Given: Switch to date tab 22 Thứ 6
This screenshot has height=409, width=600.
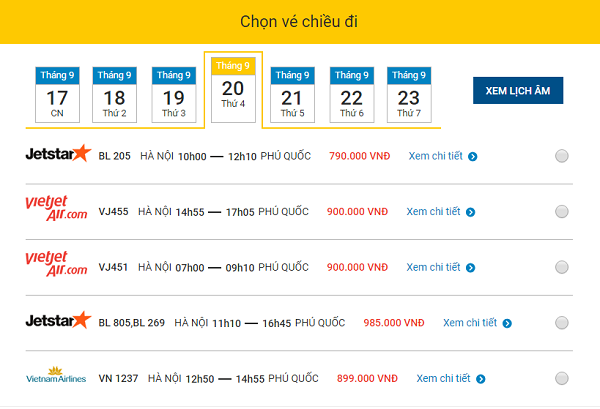Looking at the screenshot, I should pyautogui.click(x=352, y=95).
